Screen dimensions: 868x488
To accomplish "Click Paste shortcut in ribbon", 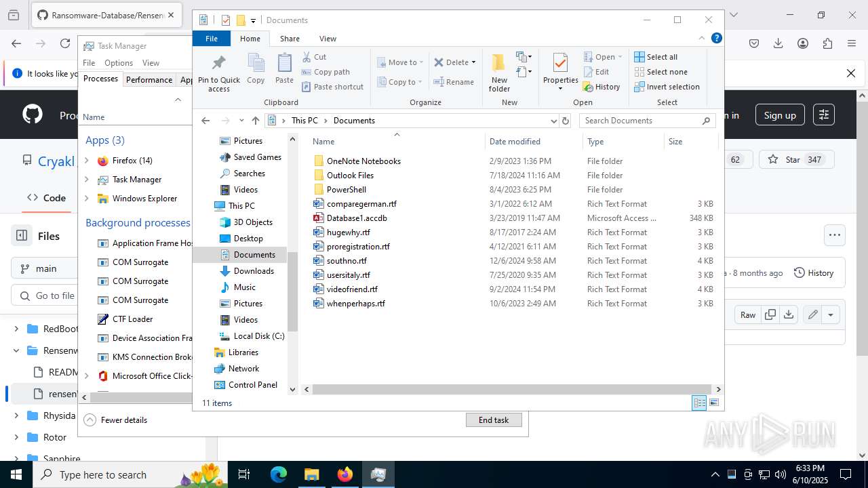I will click(332, 87).
